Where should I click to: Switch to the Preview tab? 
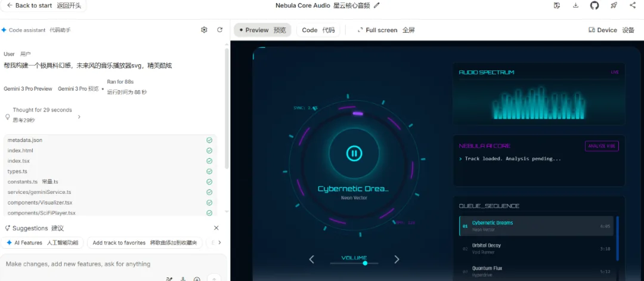pyautogui.click(x=262, y=30)
